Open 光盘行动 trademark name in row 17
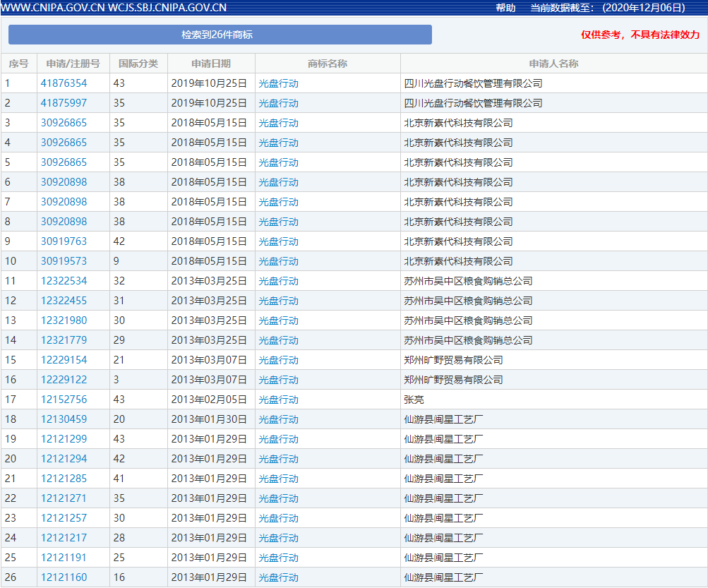Screen dimensions: 708x588 point(278,400)
